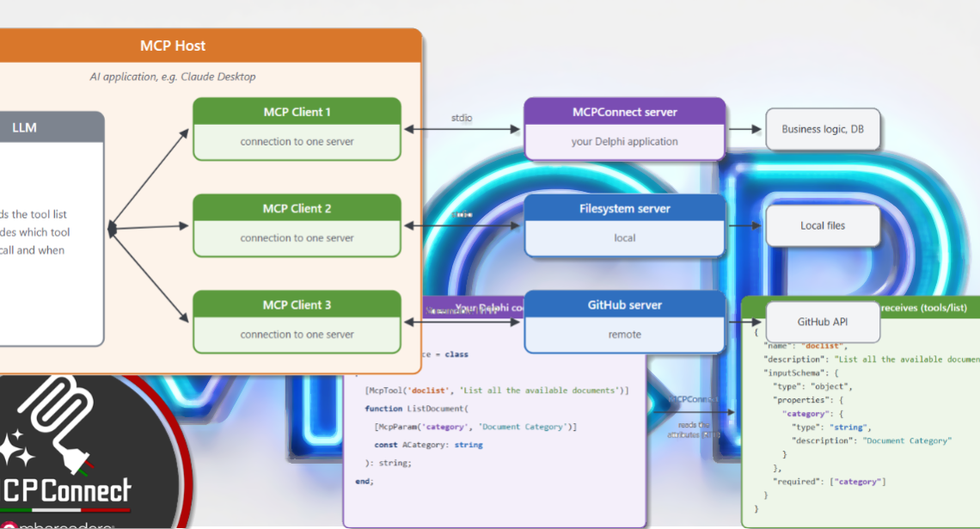The width and height of the screenshot is (980, 529).
Task: Select the MCP Client 1 box title
Action: (297, 112)
